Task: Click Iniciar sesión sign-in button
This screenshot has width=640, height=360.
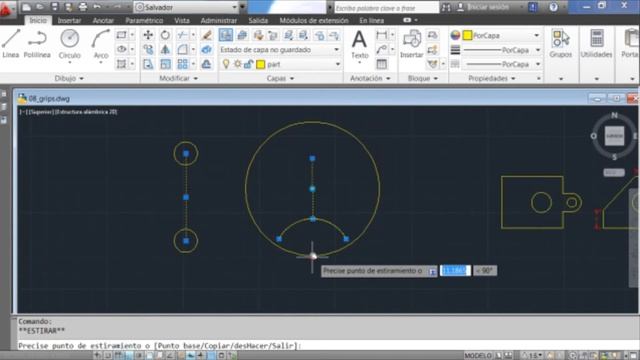Action: pos(484,7)
